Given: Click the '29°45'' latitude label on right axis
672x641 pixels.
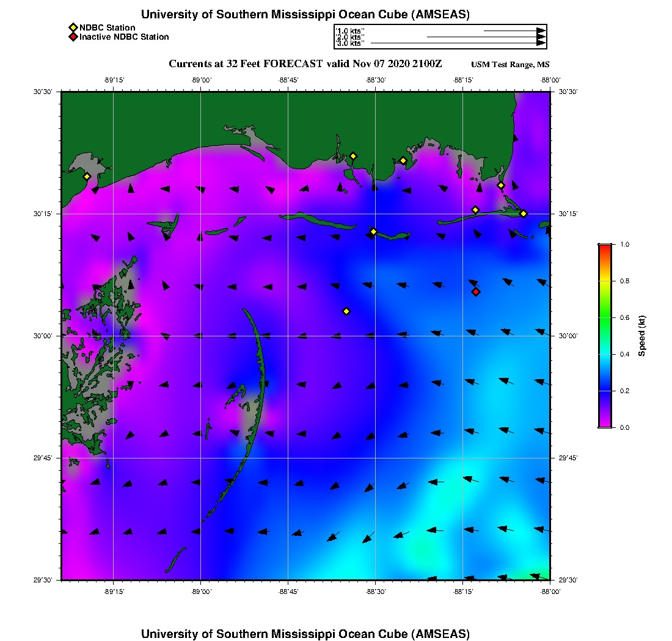Looking at the screenshot, I should pos(568,458).
